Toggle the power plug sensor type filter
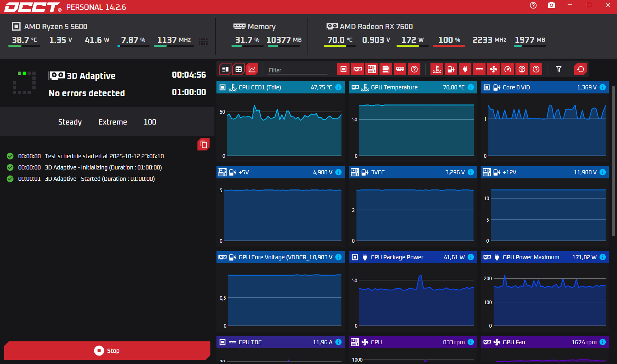Image resolution: width=617 pixels, height=364 pixels. (x=465, y=69)
